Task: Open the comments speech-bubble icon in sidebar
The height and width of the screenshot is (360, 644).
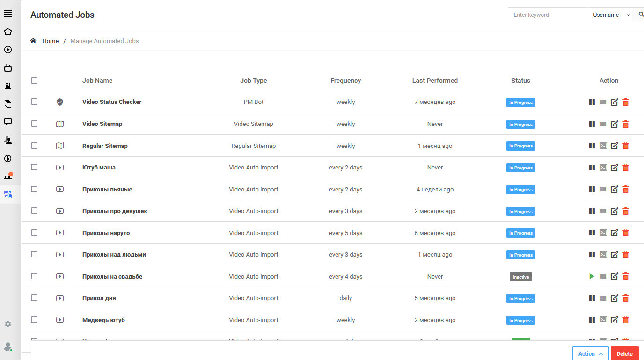Action: point(8,122)
